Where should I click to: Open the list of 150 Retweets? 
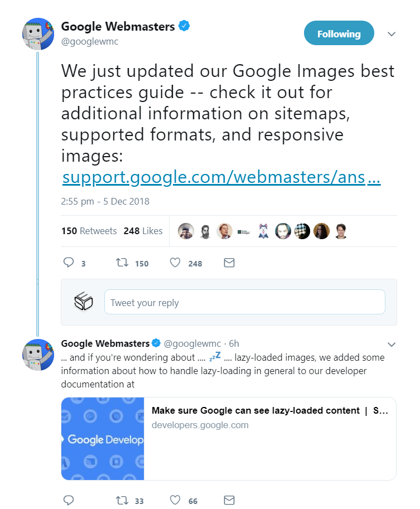click(89, 230)
